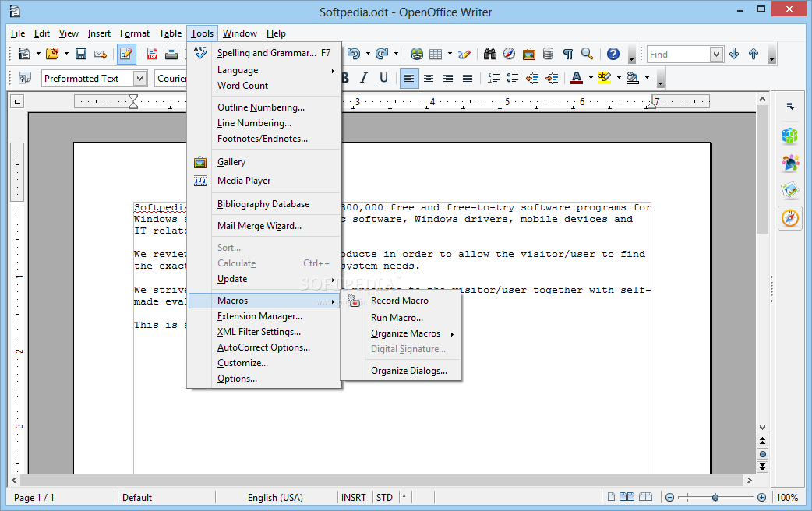The height and width of the screenshot is (511, 812).
Task: Open Gallery toolbar icon
Action: click(x=528, y=54)
